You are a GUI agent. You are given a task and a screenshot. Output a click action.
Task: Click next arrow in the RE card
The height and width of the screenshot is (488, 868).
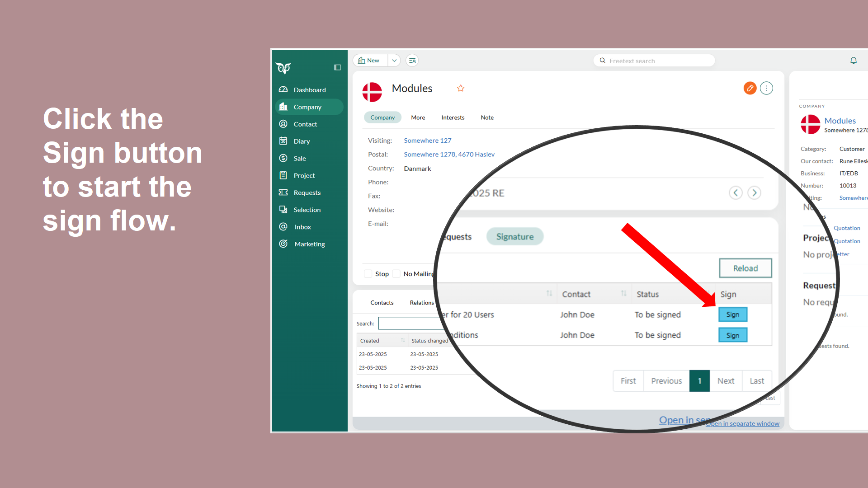pyautogui.click(x=754, y=193)
